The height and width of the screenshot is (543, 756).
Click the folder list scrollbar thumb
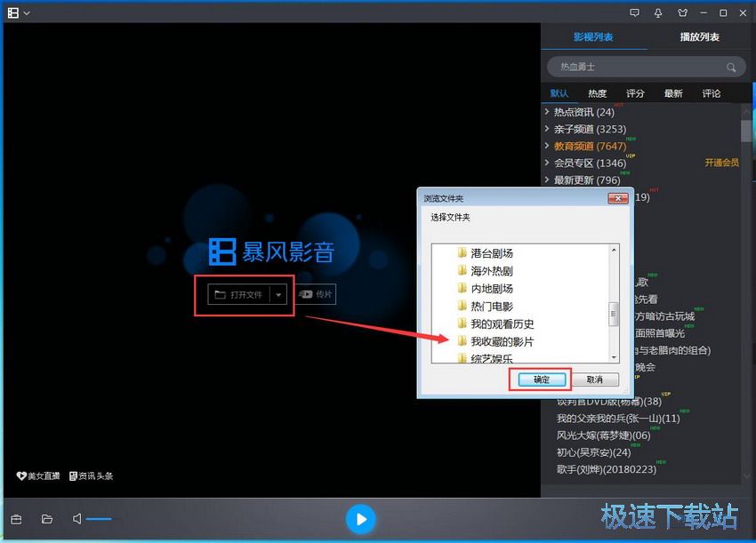[x=614, y=314]
